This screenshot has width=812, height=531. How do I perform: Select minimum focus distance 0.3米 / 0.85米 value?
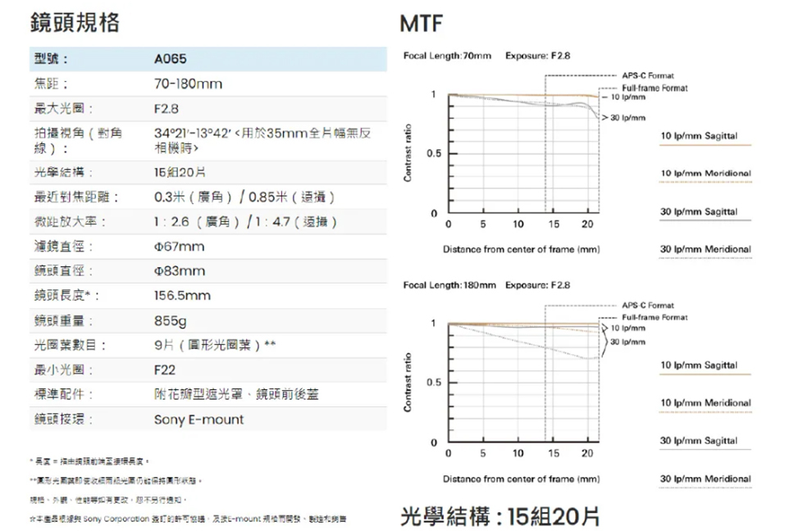pyautogui.click(x=244, y=197)
